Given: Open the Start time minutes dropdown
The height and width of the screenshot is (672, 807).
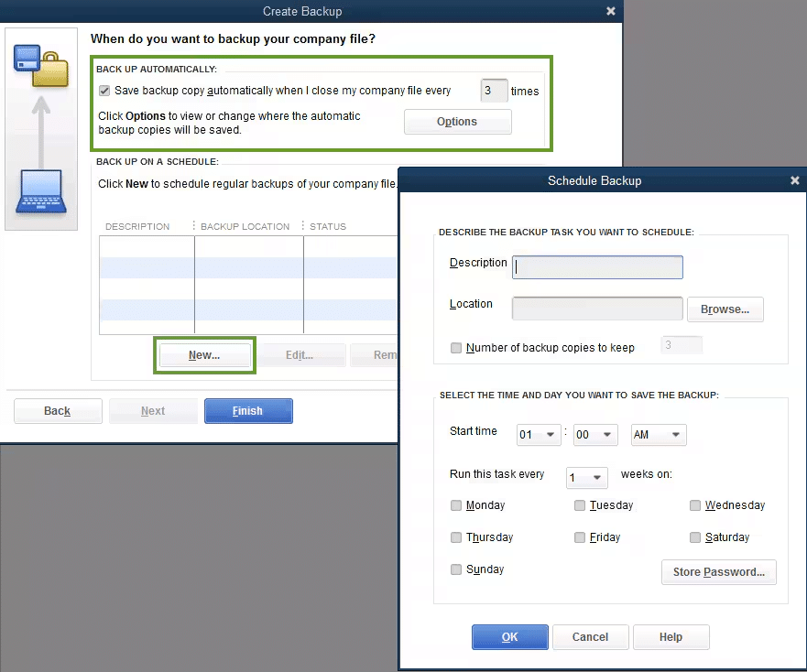Looking at the screenshot, I should (595, 435).
